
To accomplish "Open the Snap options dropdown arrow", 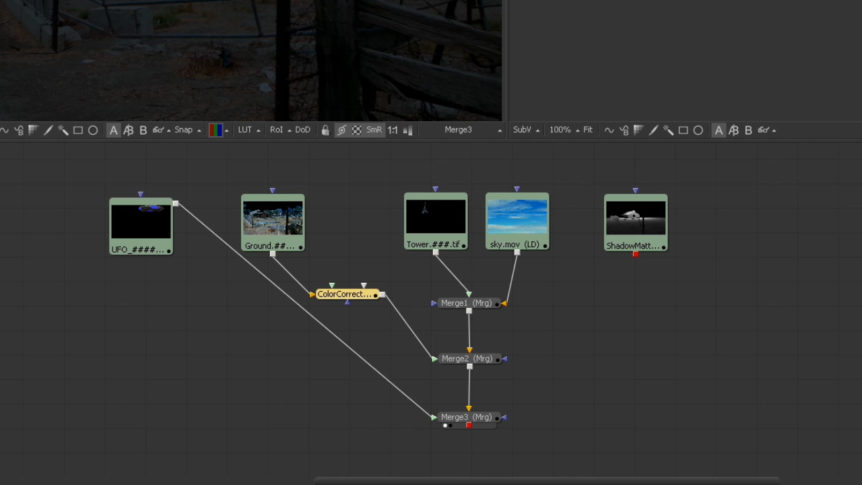I will point(199,131).
